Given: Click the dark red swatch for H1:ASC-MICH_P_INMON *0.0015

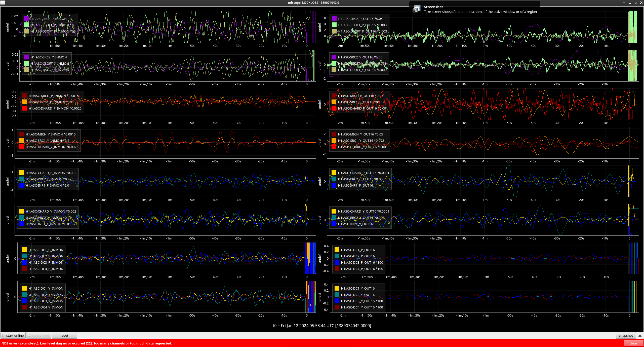Looking at the screenshot, I should (x=25, y=96).
